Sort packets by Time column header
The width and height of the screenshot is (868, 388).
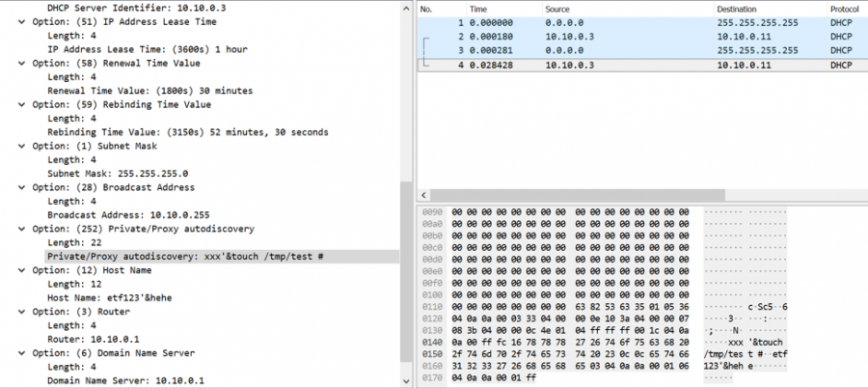pos(480,8)
